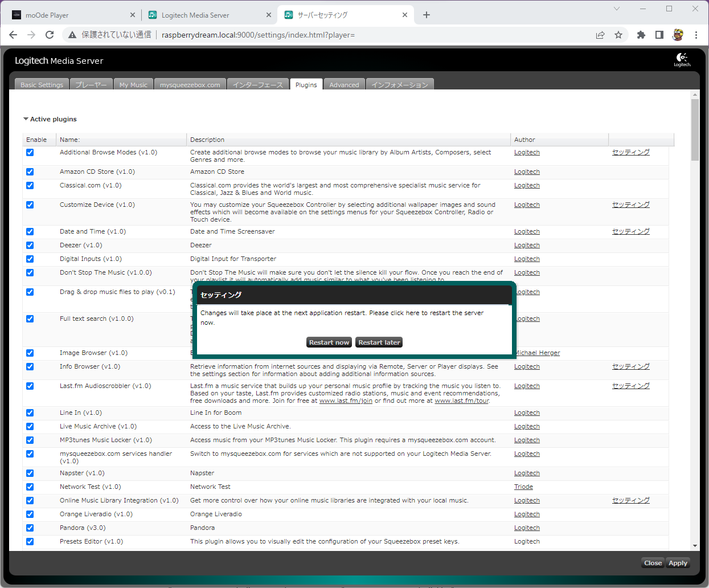709x588 pixels.
Task: Open the Chrome profile avatar
Action: (x=678, y=35)
